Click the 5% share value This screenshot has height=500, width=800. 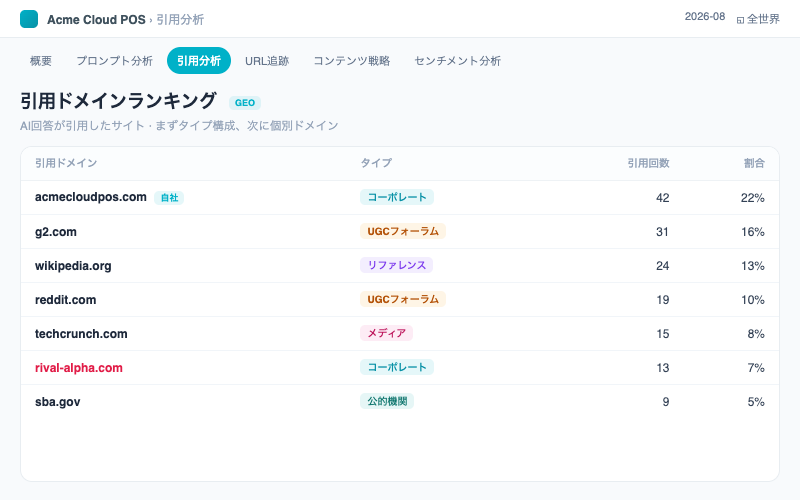pyautogui.click(x=756, y=402)
